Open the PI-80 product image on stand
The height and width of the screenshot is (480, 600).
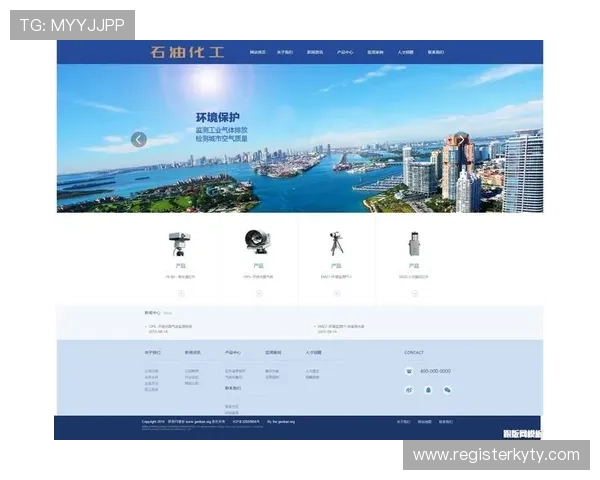[179, 243]
